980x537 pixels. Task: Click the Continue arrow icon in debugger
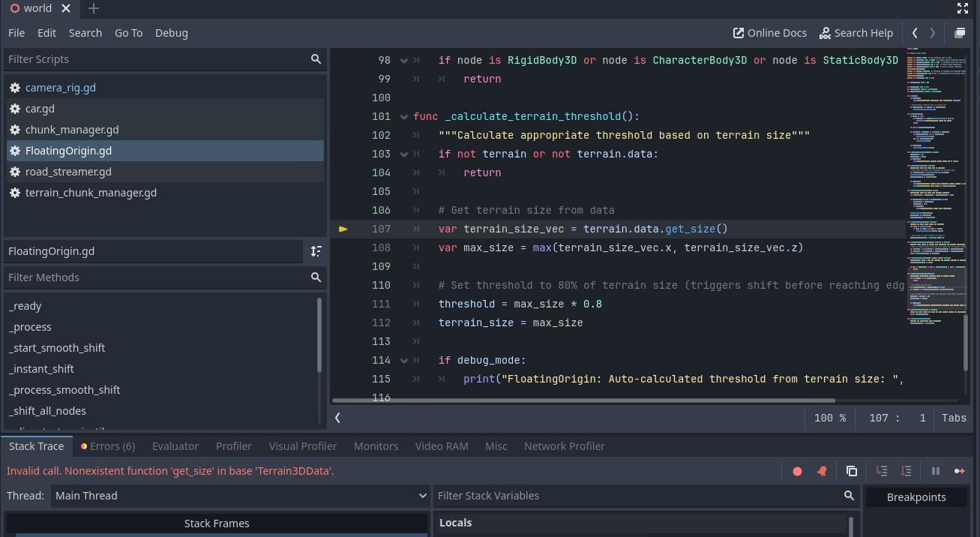tap(959, 471)
